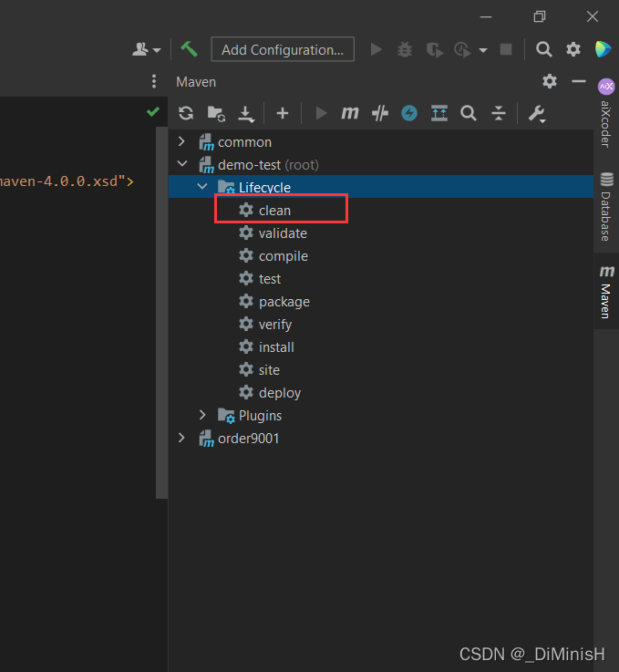Click Run with Coverage icon
The width and height of the screenshot is (619, 672).
coord(434,50)
